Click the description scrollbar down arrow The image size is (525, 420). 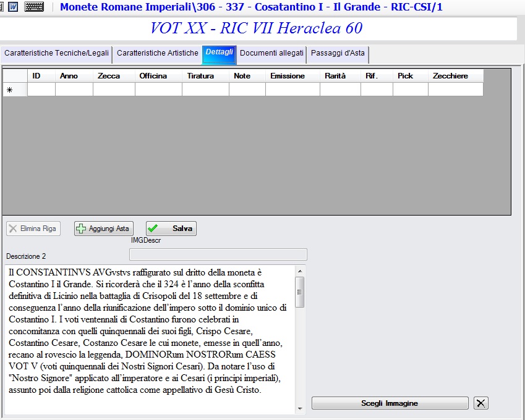click(300, 409)
